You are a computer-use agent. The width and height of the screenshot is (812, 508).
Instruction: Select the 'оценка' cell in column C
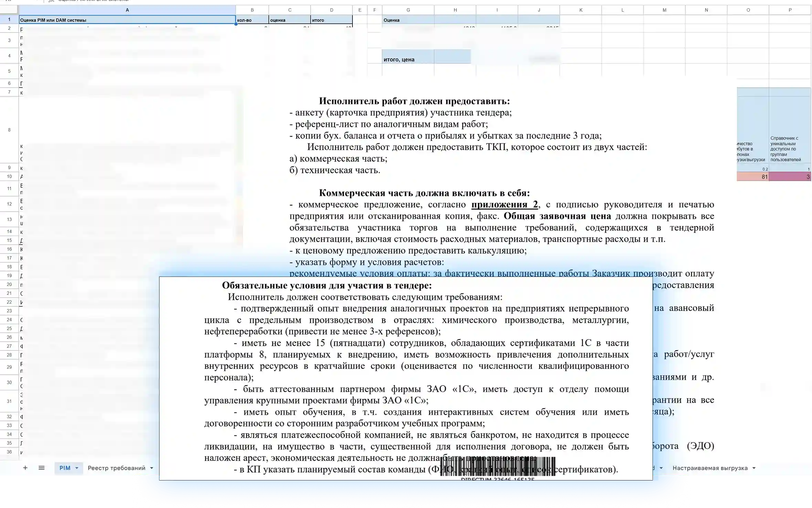pos(289,20)
